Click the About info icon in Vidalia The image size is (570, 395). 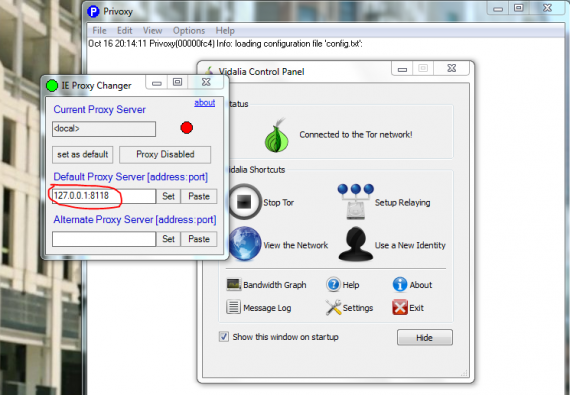coord(400,284)
